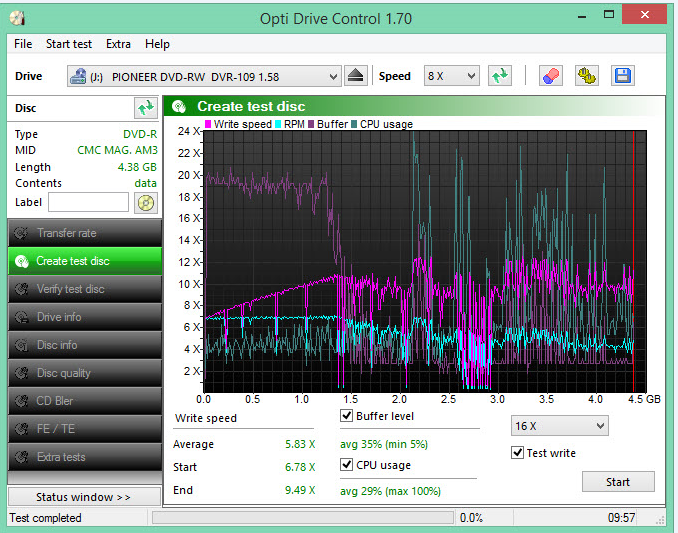
Task: Toggle the CPU usage checkbox
Action: pos(346,465)
